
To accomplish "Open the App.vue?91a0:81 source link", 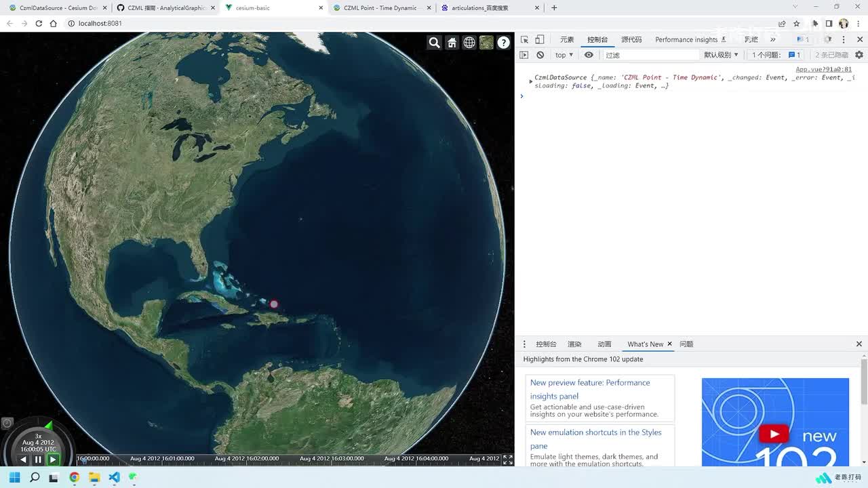I will point(823,69).
